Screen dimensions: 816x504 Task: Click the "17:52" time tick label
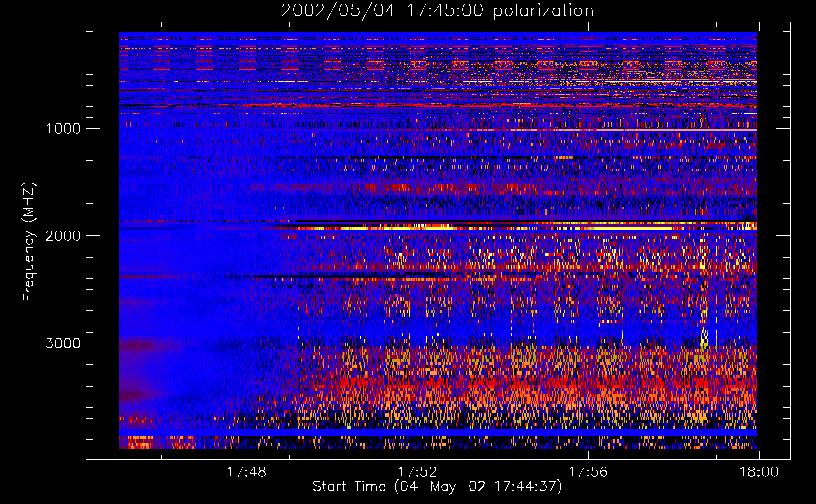[x=418, y=472]
